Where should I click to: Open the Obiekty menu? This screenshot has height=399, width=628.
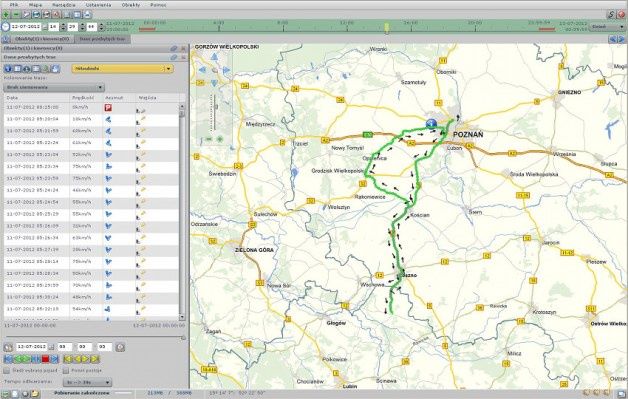point(131,5)
